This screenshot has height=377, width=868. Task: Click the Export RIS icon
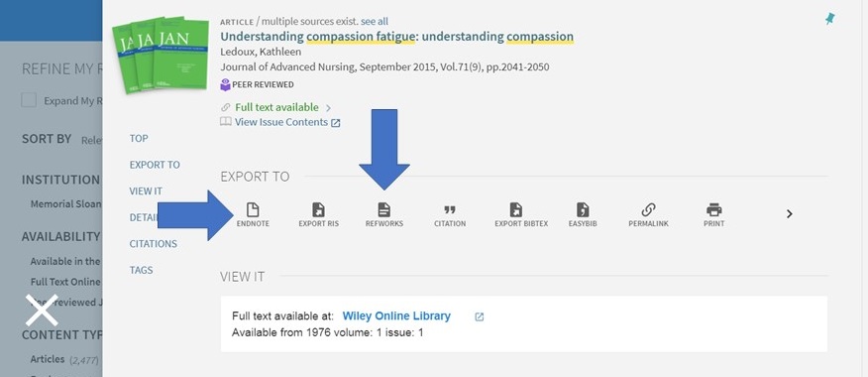(318, 214)
